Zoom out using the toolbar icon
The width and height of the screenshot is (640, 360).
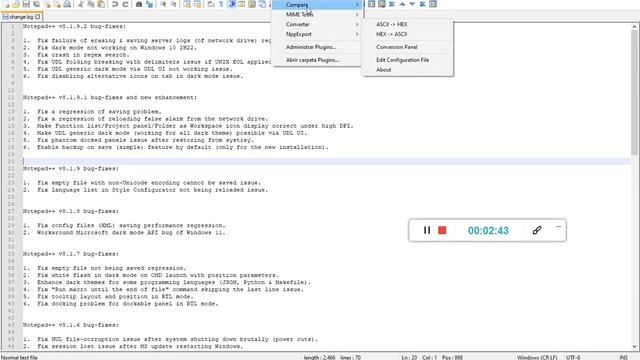(x=173, y=4)
